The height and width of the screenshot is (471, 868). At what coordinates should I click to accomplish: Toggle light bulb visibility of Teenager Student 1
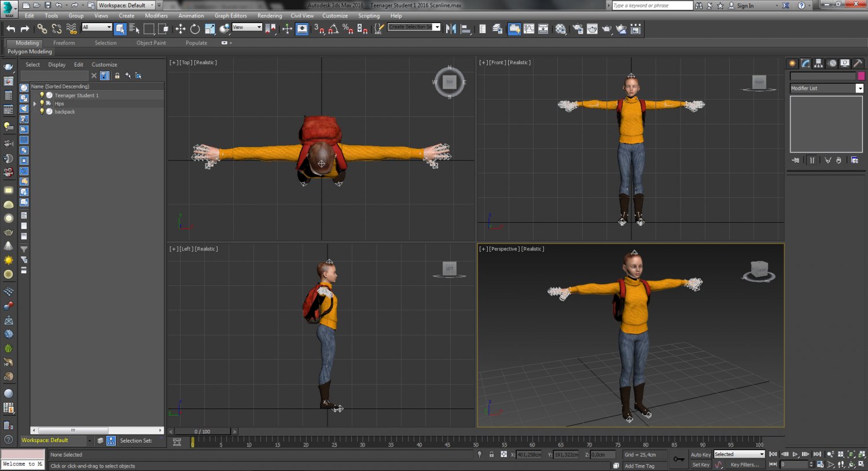pyautogui.click(x=42, y=95)
